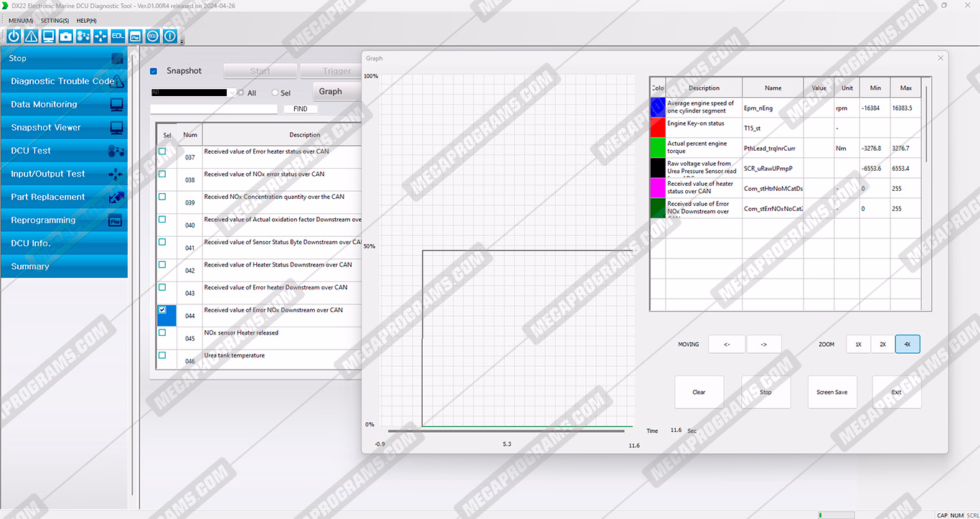Click the camera snapshot toolbar icon

point(66,36)
